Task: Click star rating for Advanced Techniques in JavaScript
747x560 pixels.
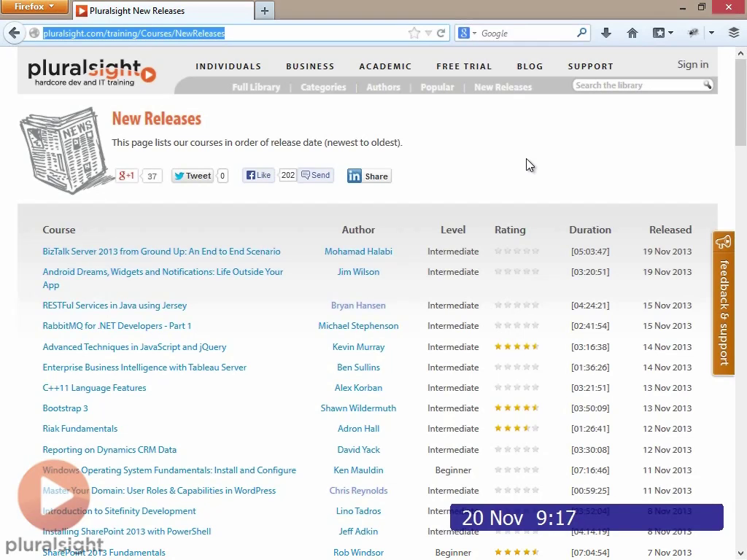Action: pos(516,346)
